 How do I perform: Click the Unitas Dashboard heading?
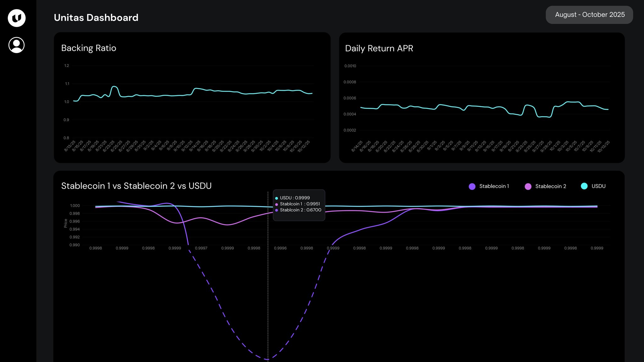96,18
